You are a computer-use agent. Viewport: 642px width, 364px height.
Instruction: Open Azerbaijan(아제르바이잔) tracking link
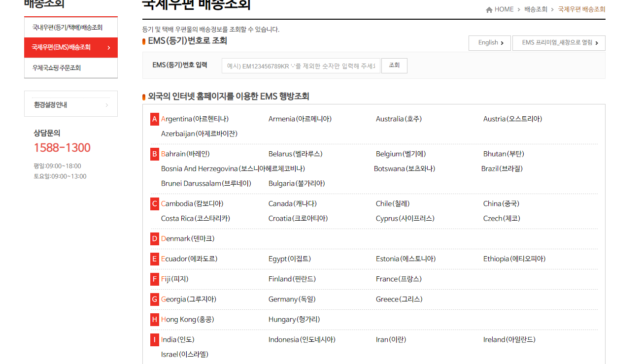click(x=199, y=134)
